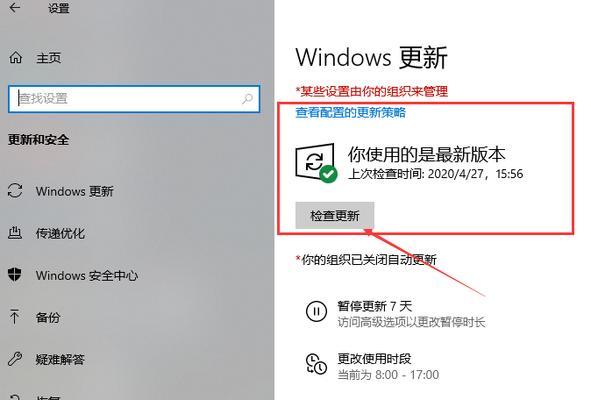This screenshot has height=400, width=591.
Task: Go back with the arrow icon
Action: tap(15, 7)
